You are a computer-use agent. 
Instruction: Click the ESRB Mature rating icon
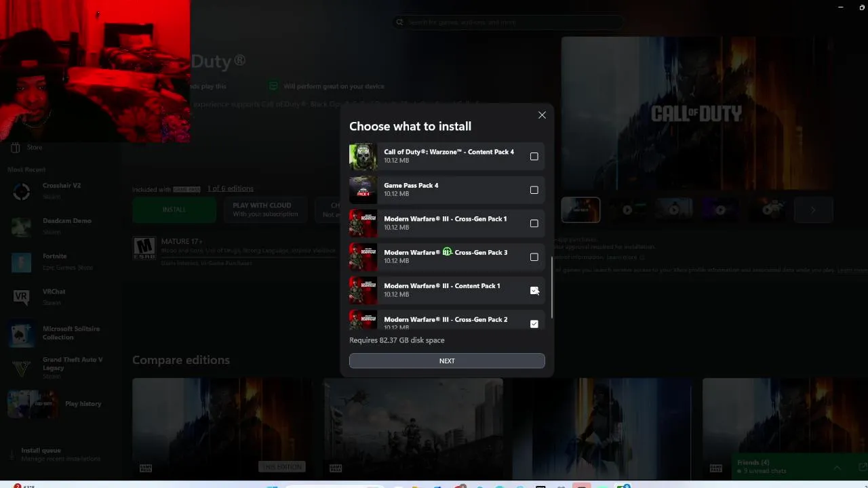coord(144,249)
